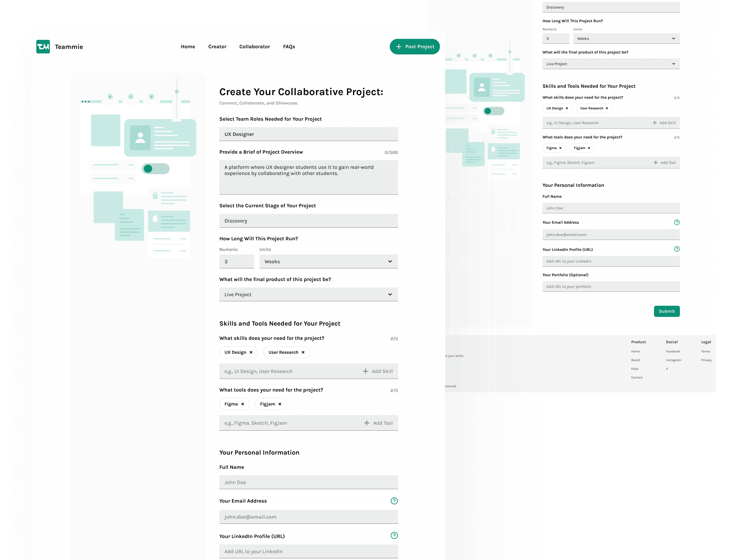747x560 pixels.
Task: Click the email help icon in main form
Action: click(x=394, y=501)
